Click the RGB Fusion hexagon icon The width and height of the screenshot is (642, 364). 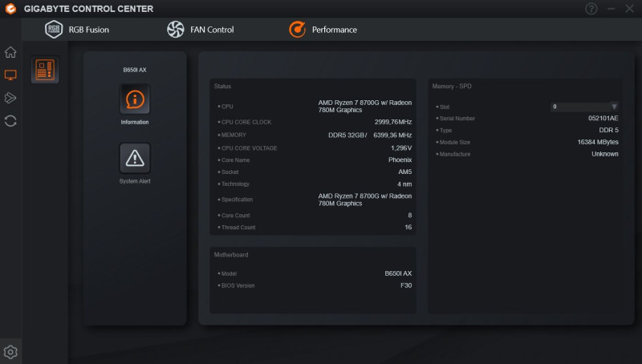point(54,30)
